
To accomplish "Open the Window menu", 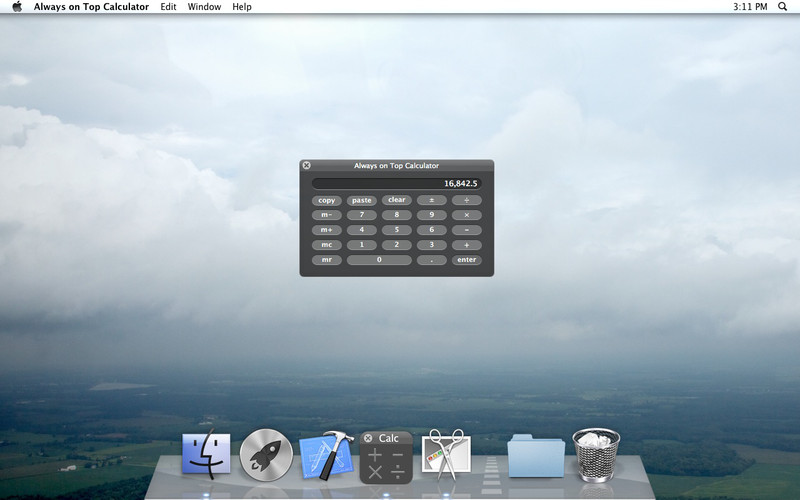I will coord(204,7).
